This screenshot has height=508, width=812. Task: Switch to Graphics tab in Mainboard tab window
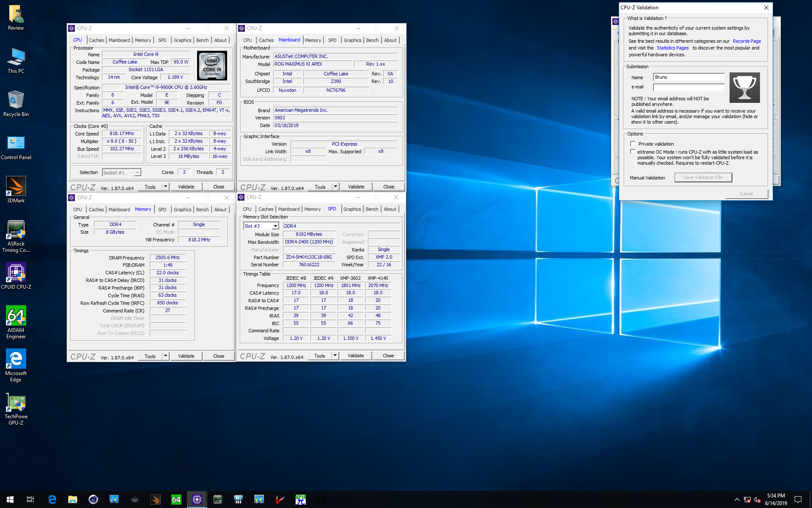click(x=352, y=40)
